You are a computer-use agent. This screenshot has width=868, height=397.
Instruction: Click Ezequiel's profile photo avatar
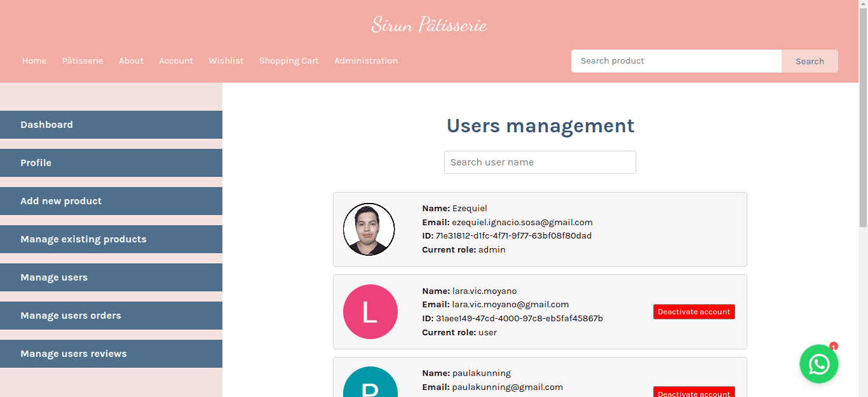coord(369,230)
